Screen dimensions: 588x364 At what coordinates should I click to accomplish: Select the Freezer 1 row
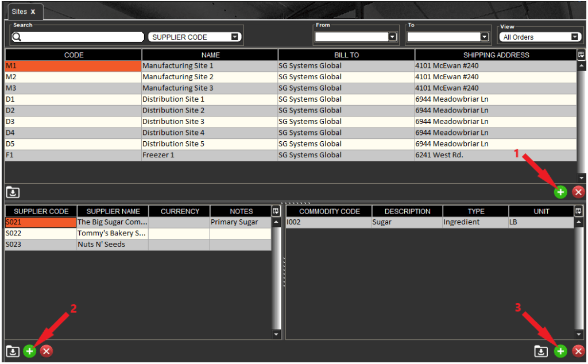(x=172, y=154)
